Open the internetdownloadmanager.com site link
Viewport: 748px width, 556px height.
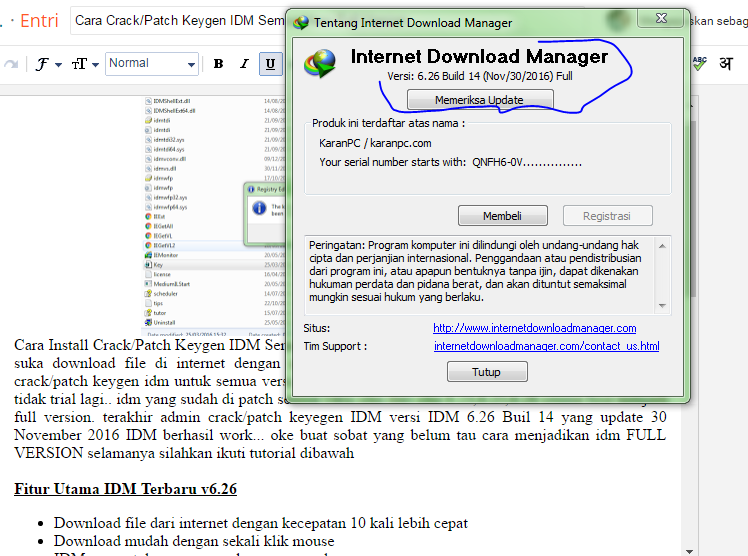tap(534, 328)
